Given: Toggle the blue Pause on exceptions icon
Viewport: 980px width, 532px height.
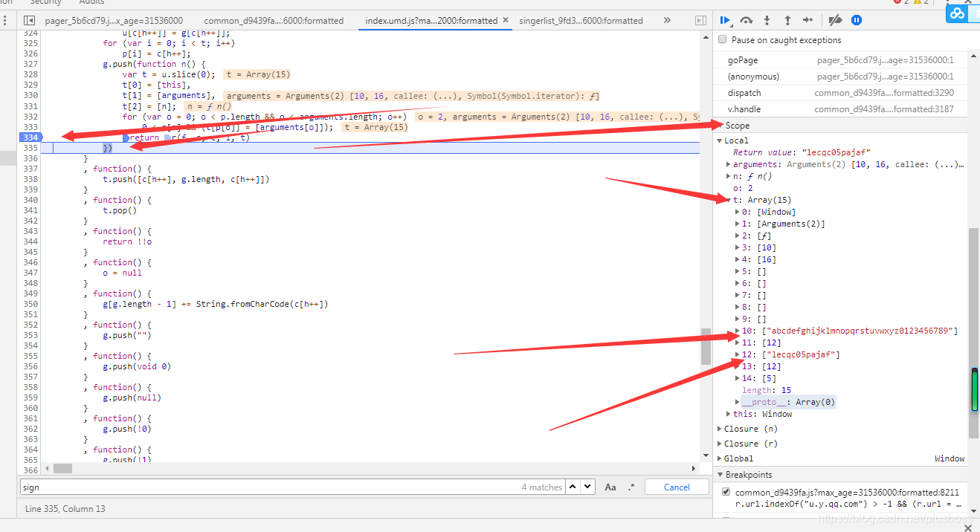Looking at the screenshot, I should coord(857,20).
